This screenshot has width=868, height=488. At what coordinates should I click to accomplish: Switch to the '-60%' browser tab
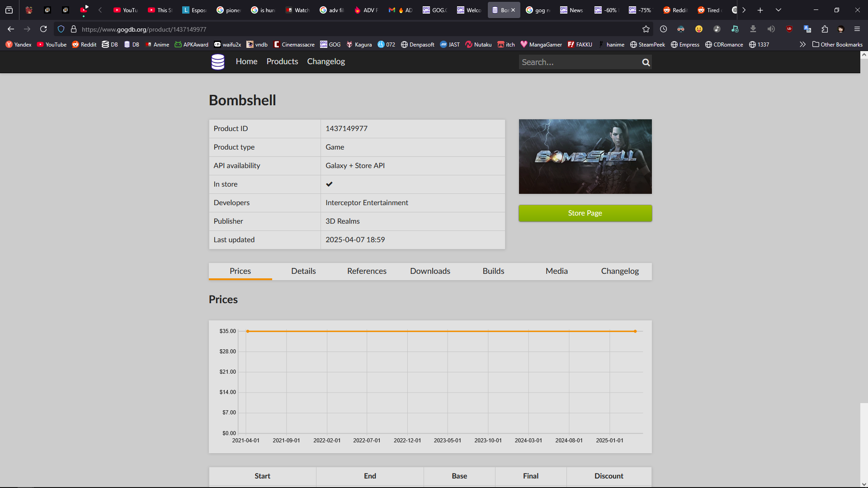coord(606,10)
